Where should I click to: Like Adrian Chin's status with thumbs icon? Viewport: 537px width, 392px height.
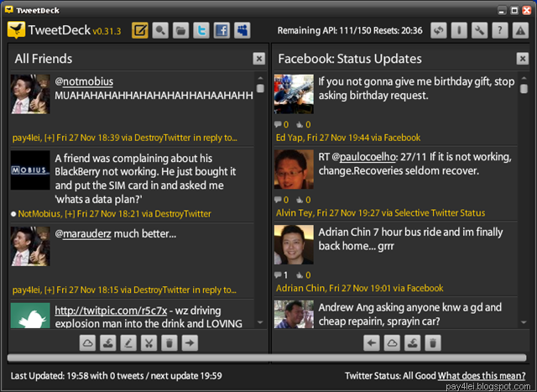click(x=300, y=275)
